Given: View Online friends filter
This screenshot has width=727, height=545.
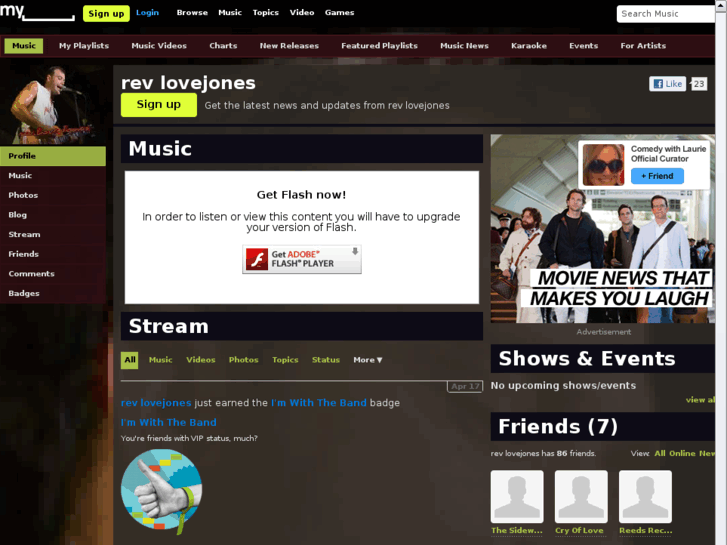Looking at the screenshot, I should pyautogui.click(x=682, y=453).
